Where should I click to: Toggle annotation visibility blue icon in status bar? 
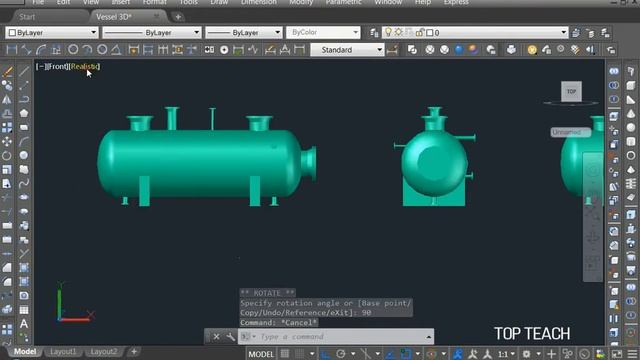pyautogui.click(x=458, y=354)
